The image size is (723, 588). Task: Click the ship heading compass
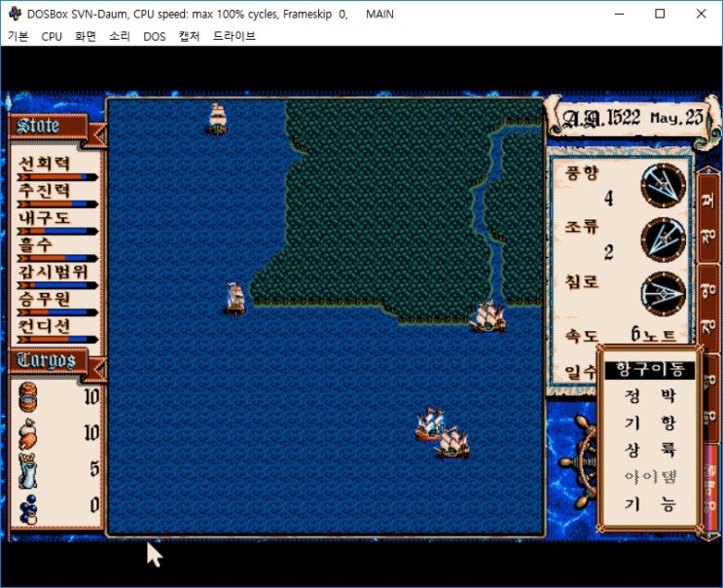pos(664,293)
